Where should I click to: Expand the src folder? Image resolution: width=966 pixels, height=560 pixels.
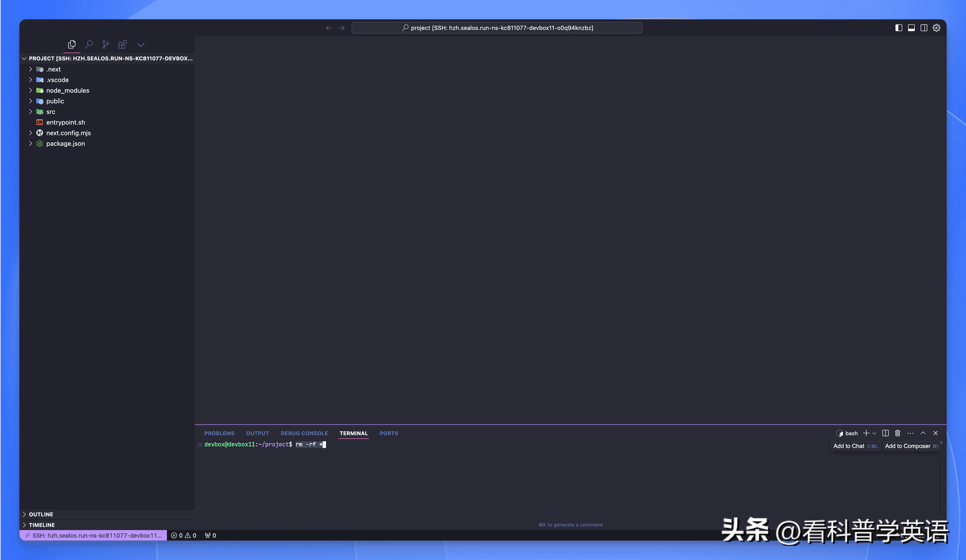click(x=31, y=112)
